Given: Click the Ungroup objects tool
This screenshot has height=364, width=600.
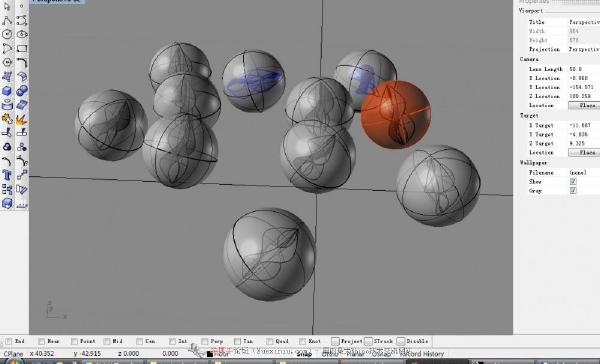Looking at the screenshot, I should click(x=22, y=147).
